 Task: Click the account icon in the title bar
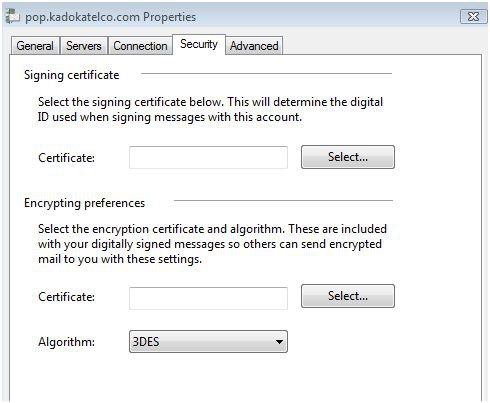coord(13,16)
